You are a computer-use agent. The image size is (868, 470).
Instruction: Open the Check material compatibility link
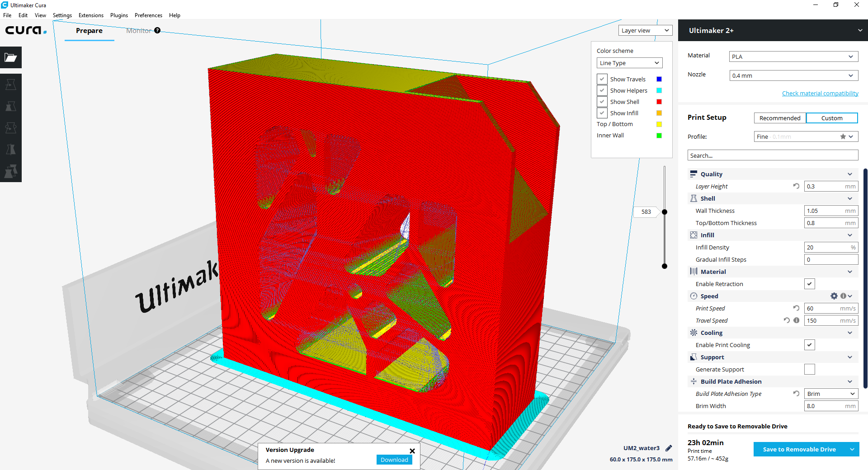820,93
